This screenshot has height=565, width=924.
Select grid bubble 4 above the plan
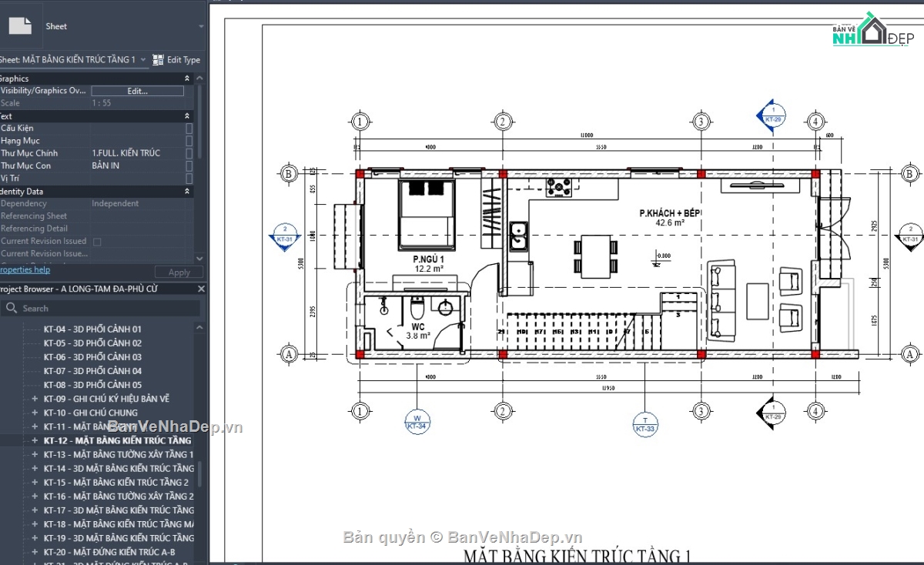[815, 122]
